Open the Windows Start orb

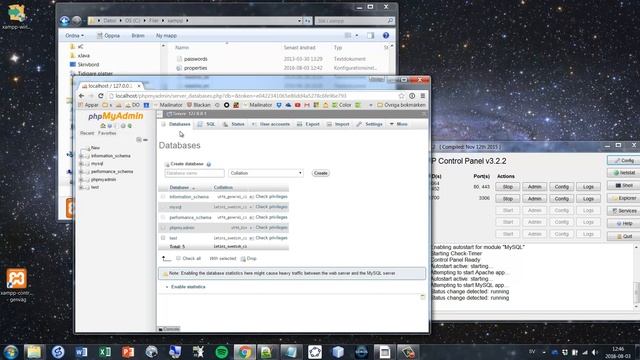10,352
